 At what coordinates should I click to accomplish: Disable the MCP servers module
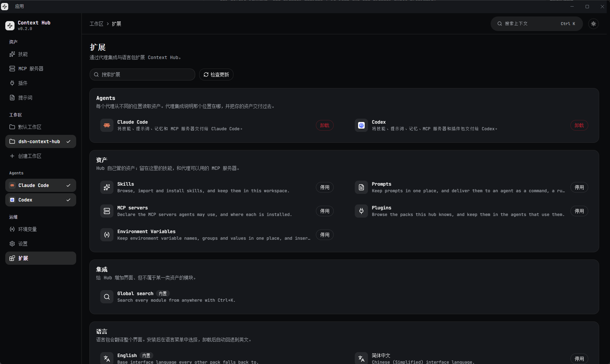coord(325,211)
